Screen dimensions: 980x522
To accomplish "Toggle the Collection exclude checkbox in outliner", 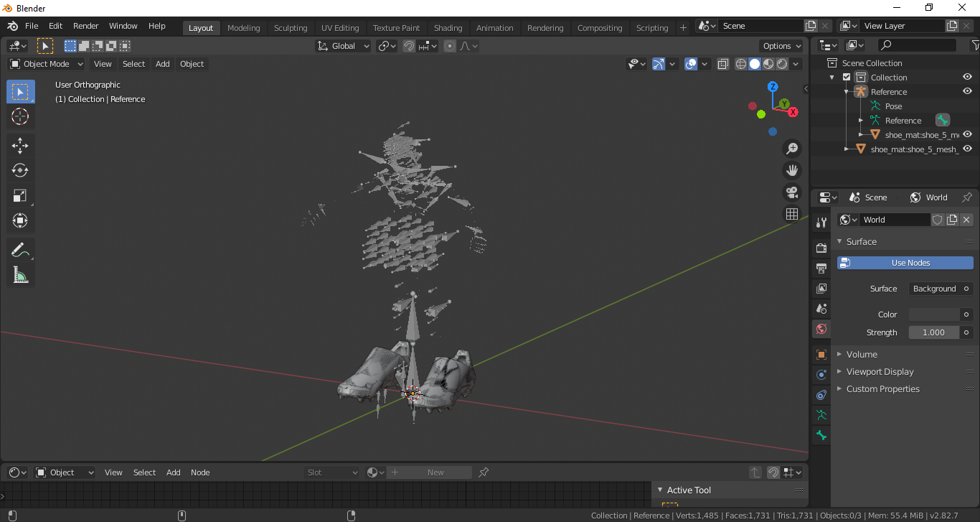I will (x=847, y=78).
